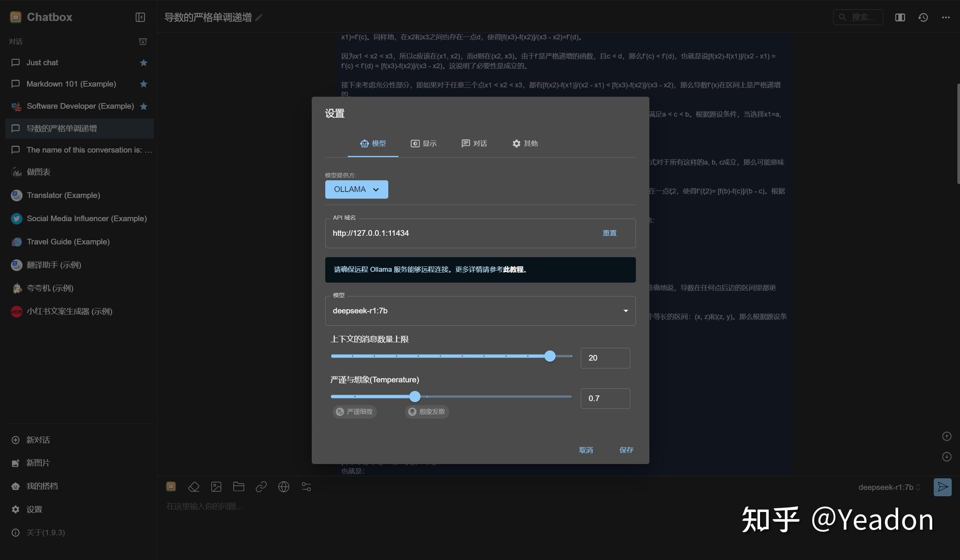The height and width of the screenshot is (560, 960).
Task: Click the clear conversations trash icon
Action: (x=143, y=41)
